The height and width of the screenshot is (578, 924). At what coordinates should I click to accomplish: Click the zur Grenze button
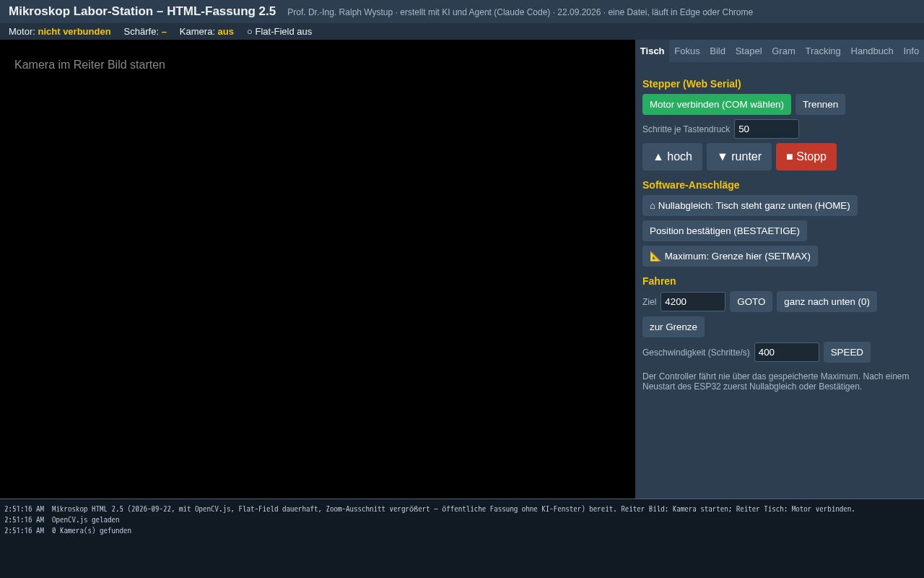pyautogui.click(x=674, y=327)
